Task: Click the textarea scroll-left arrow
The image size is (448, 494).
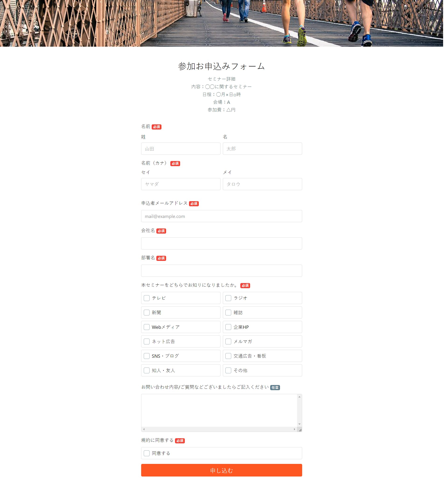Action: click(x=144, y=429)
